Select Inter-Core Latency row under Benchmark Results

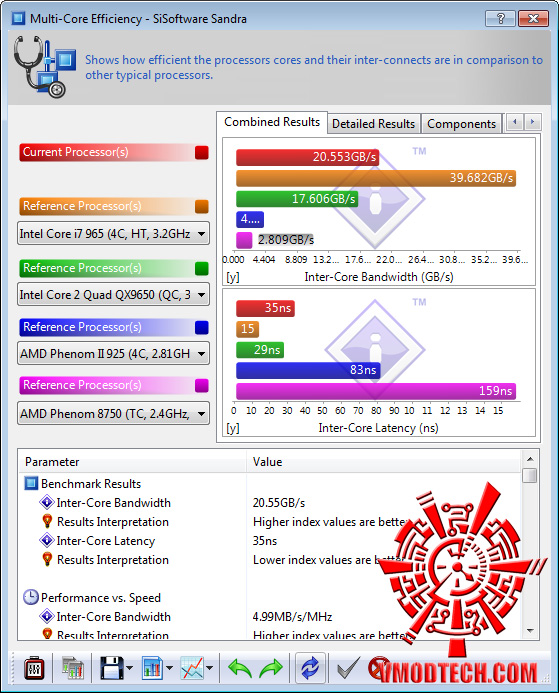106,541
